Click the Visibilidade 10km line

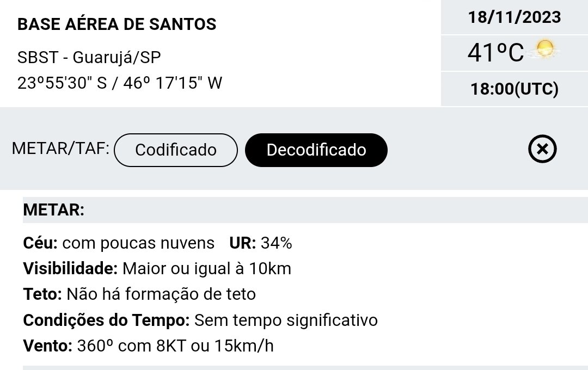tap(157, 269)
